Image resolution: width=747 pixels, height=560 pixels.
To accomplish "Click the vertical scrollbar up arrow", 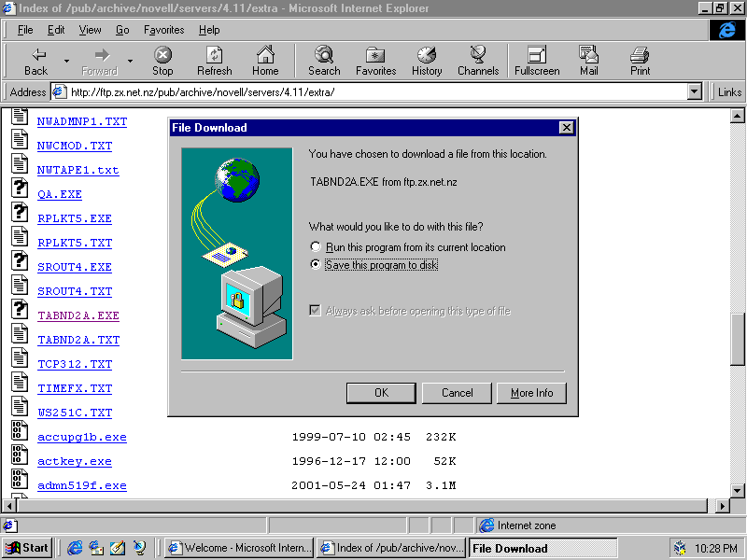I will [737, 116].
